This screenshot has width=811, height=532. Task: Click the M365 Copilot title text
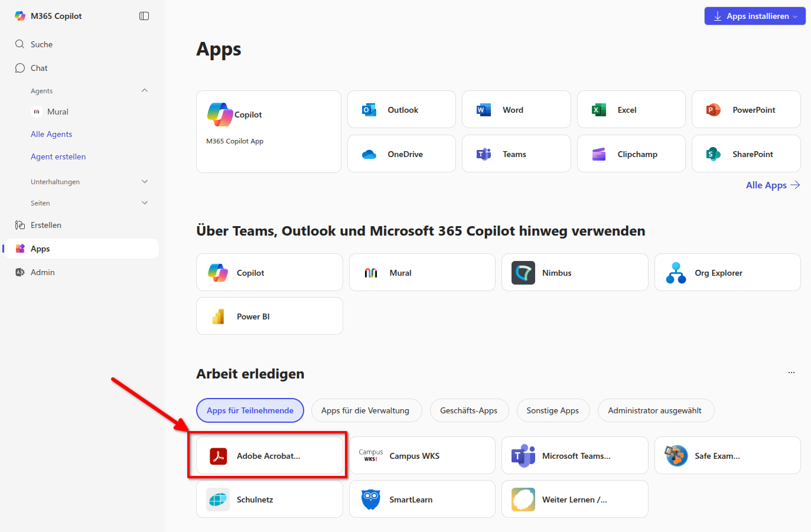(56, 16)
